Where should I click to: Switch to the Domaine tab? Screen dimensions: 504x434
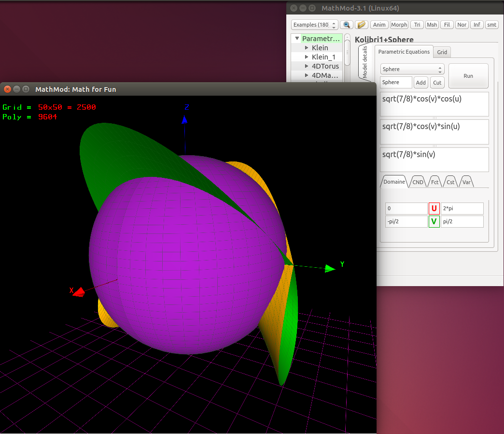point(394,182)
